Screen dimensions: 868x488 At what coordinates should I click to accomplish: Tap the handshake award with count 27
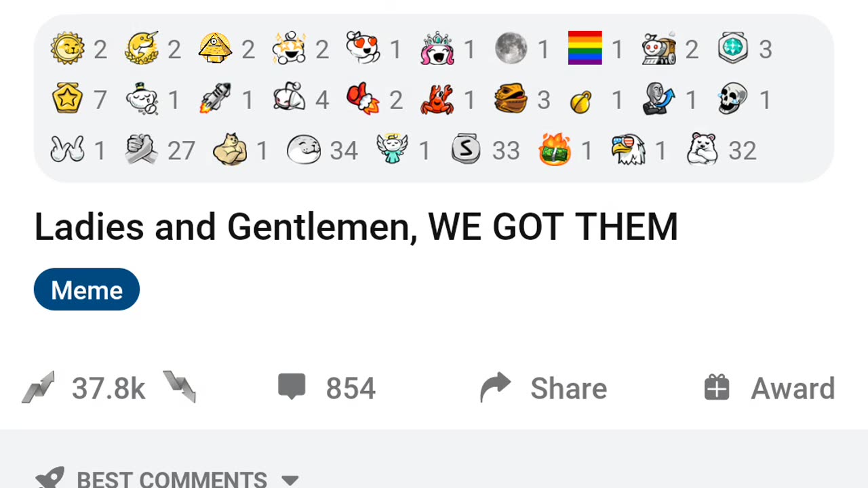click(142, 150)
